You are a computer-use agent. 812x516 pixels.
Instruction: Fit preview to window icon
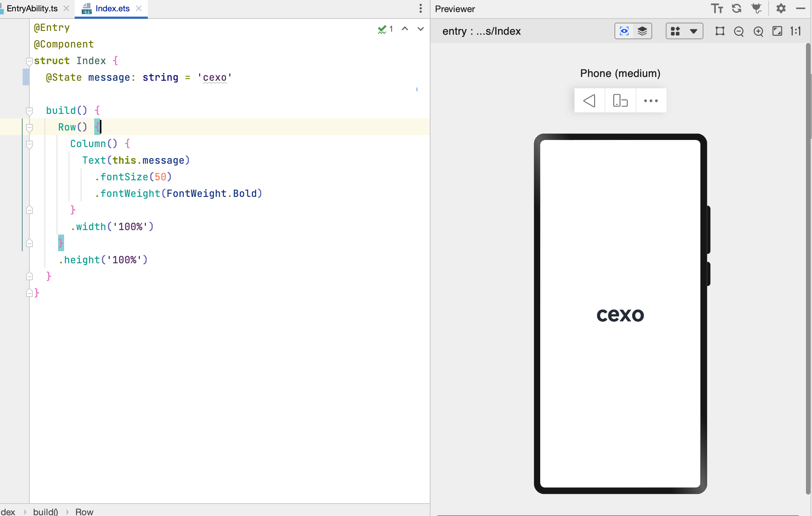point(777,31)
